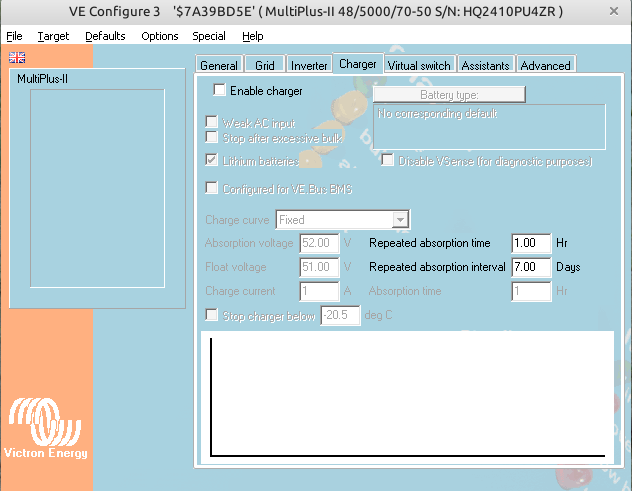Click the Battery type button
This screenshot has width=632, height=491.
point(449,95)
